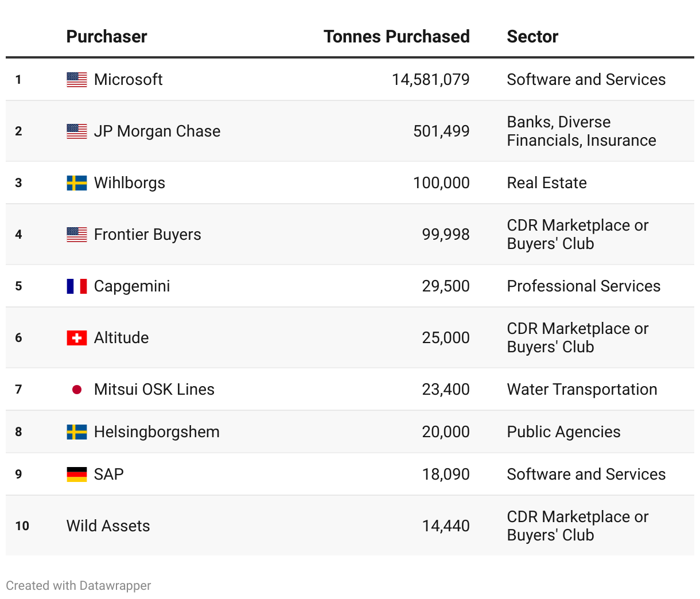Click the Swiss flag next to Altitude

click(77, 338)
